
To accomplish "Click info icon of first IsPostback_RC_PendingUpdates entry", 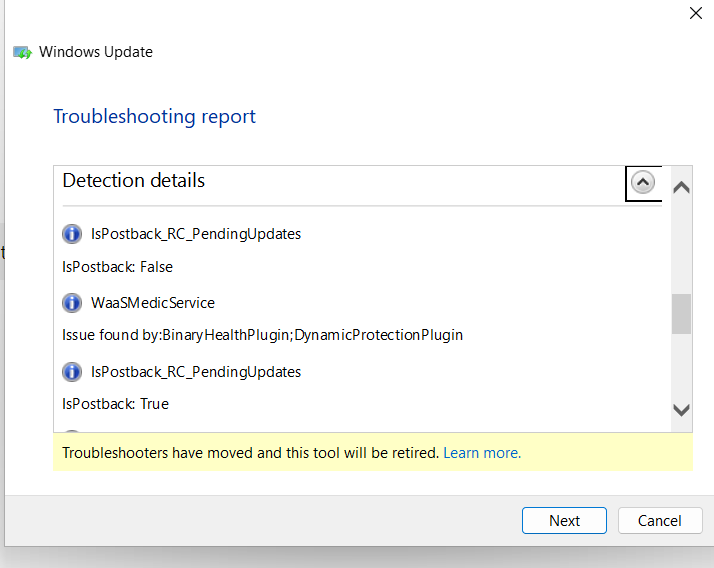I will (x=72, y=234).
